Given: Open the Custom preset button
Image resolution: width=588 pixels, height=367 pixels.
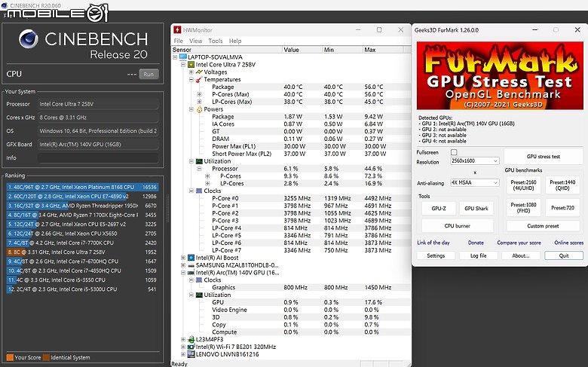Looking at the screenshot, I should (x=543, y=226).
